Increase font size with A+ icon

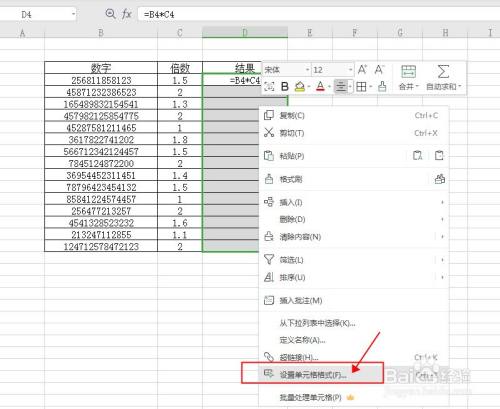362,70
